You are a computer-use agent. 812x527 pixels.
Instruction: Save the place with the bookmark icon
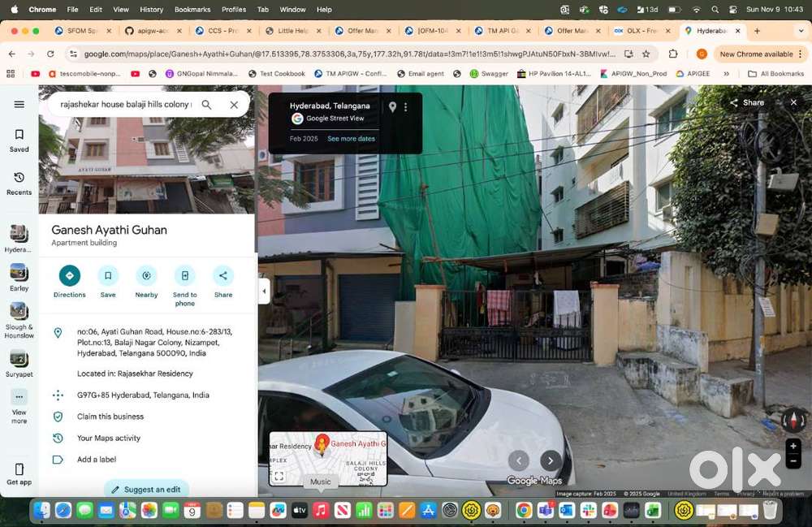(108, 276)
